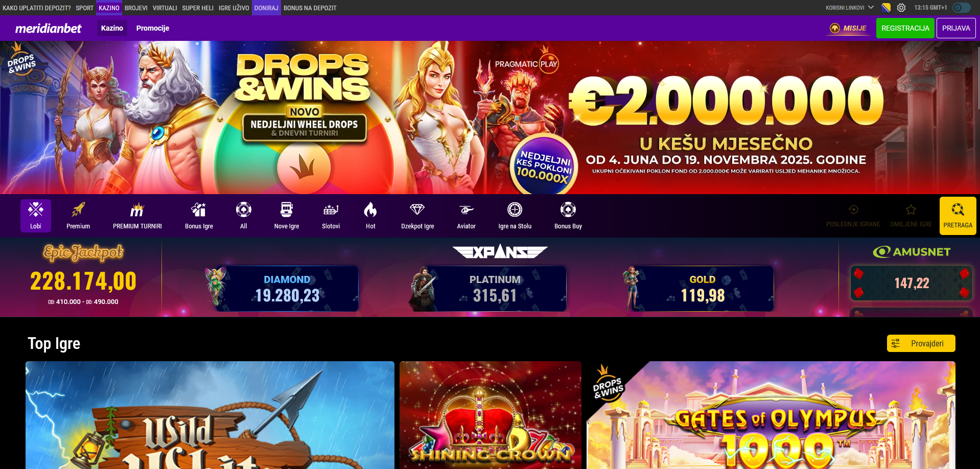Open the Bosnian flag language selector

pos(886,8)
